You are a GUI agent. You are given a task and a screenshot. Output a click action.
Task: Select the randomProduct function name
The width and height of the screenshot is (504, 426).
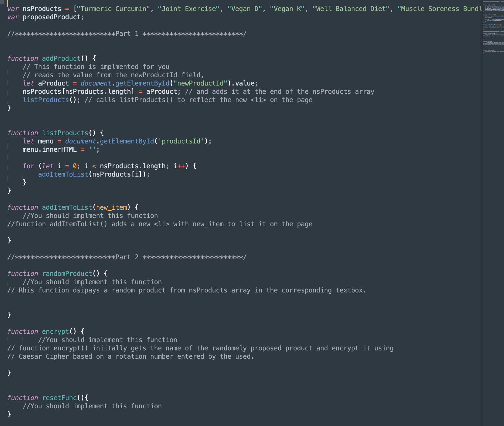click(x=67, y=274)
